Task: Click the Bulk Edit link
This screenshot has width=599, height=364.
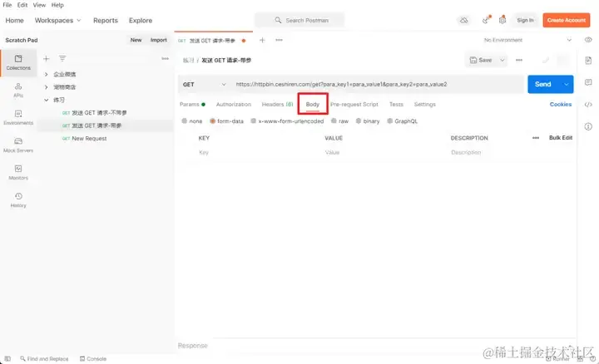Action: point(561,138)
